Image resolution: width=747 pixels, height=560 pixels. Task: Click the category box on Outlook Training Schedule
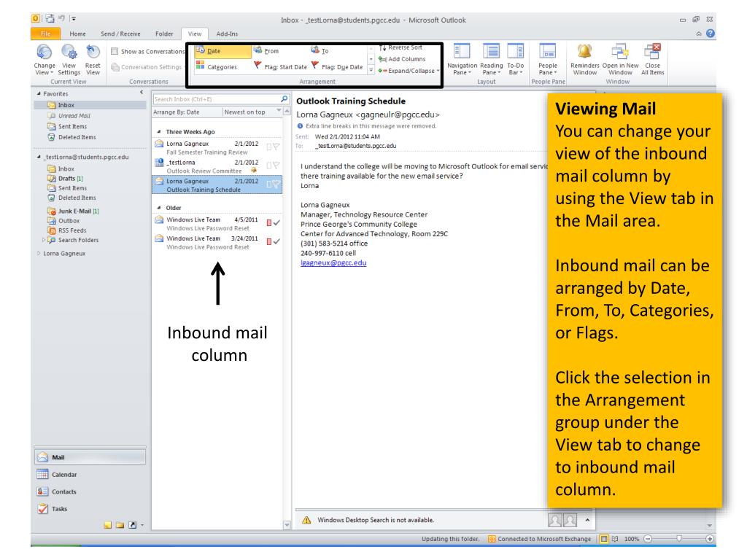click(x=269, y=184)
